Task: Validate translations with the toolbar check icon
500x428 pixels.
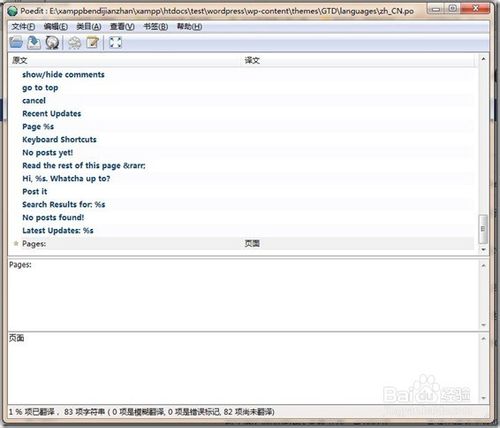Action: click(52, 43)
